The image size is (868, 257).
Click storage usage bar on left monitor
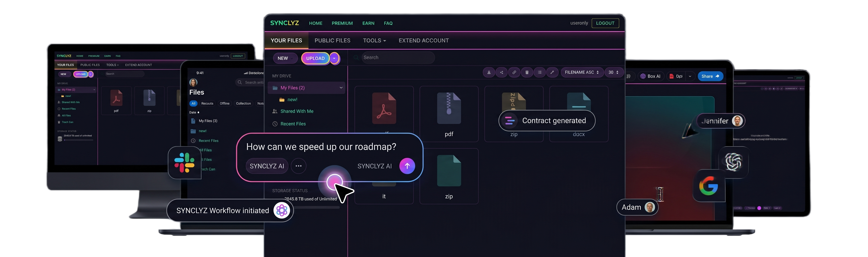coord(78,140)
